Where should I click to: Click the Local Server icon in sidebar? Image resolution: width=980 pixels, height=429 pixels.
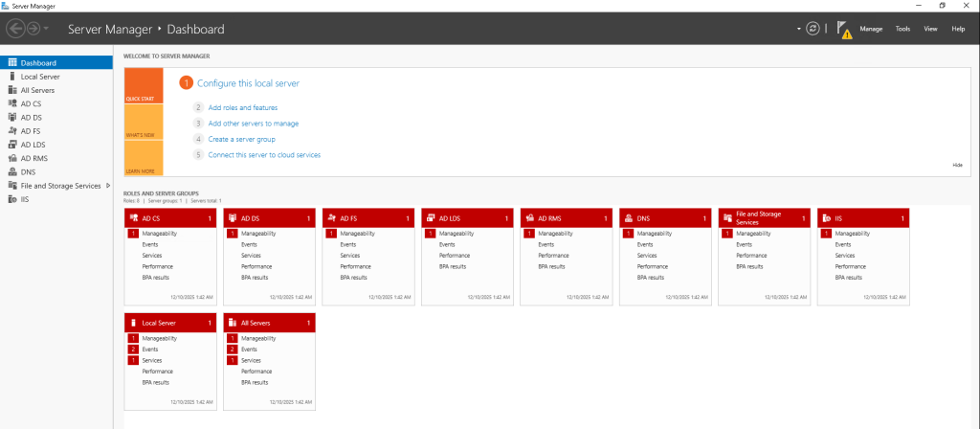pos(12,77)
